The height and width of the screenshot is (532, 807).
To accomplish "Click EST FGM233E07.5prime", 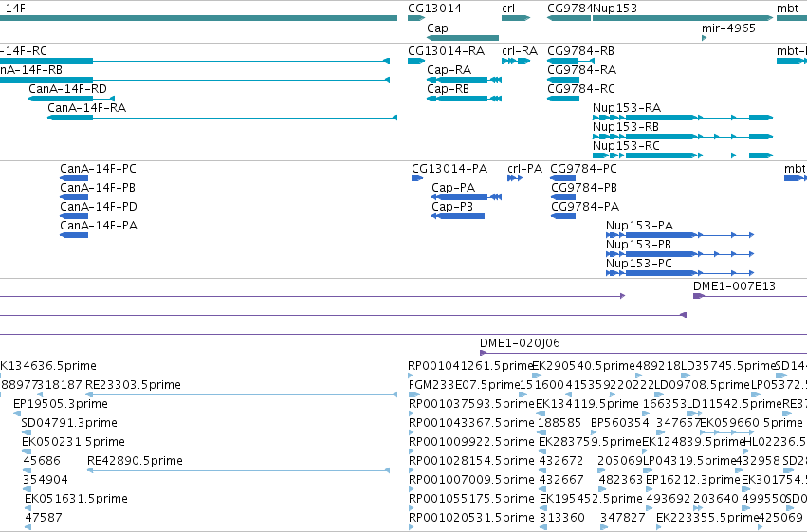I will tap(465, 385).
